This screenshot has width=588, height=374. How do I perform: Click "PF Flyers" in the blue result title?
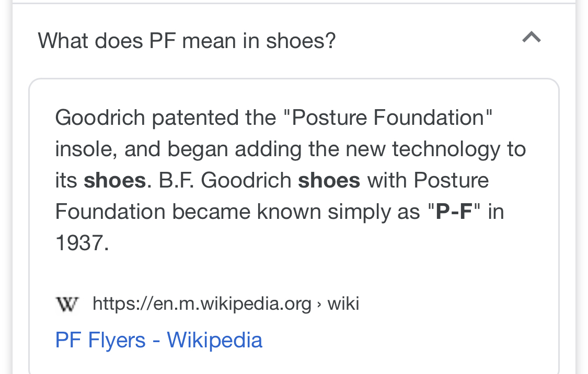pos(100,340)
